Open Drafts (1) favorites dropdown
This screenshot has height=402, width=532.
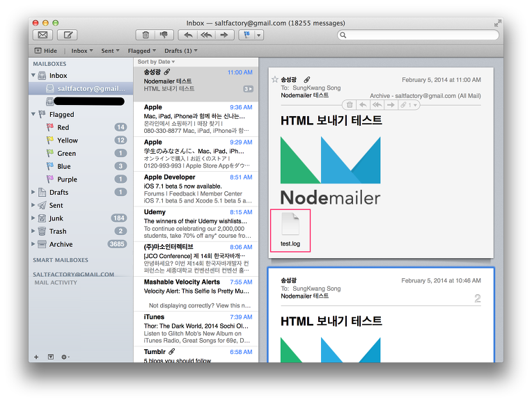pyautogui.click(x=181, y=51)
